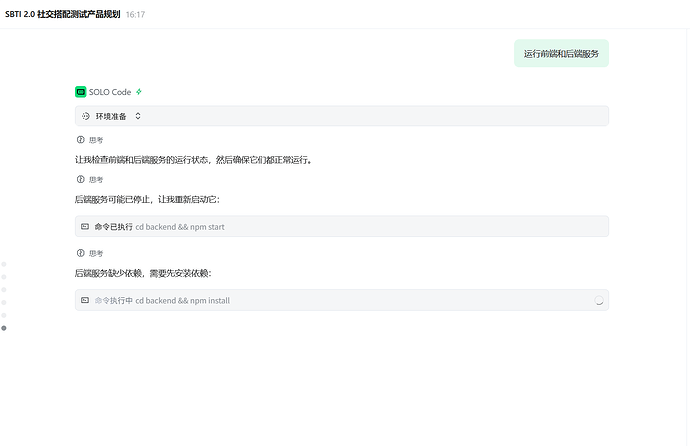Viewport: 690px width, 446px height.
Task: Click the 环境准备 step icon
Action: pyautogui.click(x=86, y=116)
